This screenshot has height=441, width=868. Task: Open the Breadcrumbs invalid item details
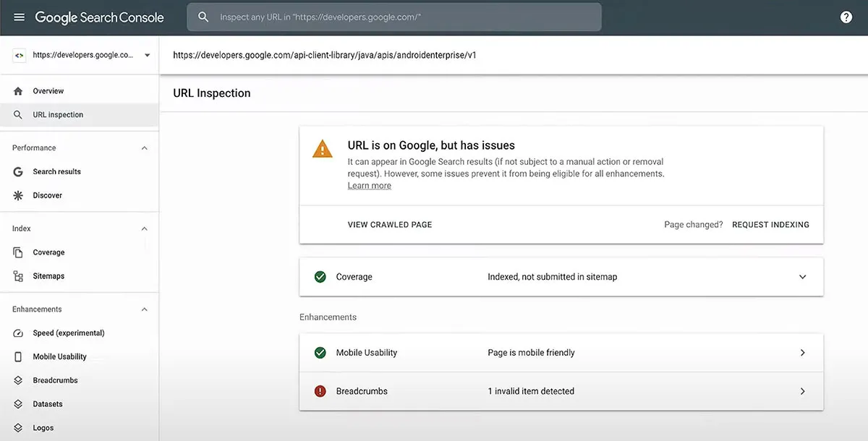tap(802, 390)
